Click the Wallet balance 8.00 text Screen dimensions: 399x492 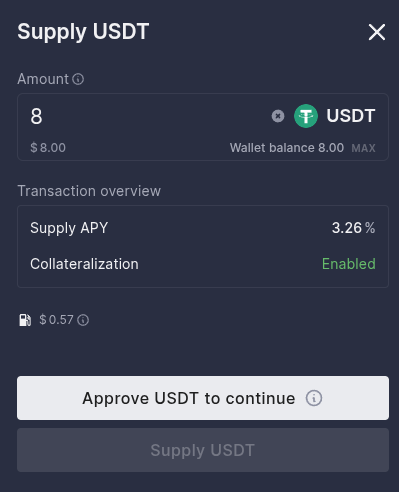coord(287,148)
